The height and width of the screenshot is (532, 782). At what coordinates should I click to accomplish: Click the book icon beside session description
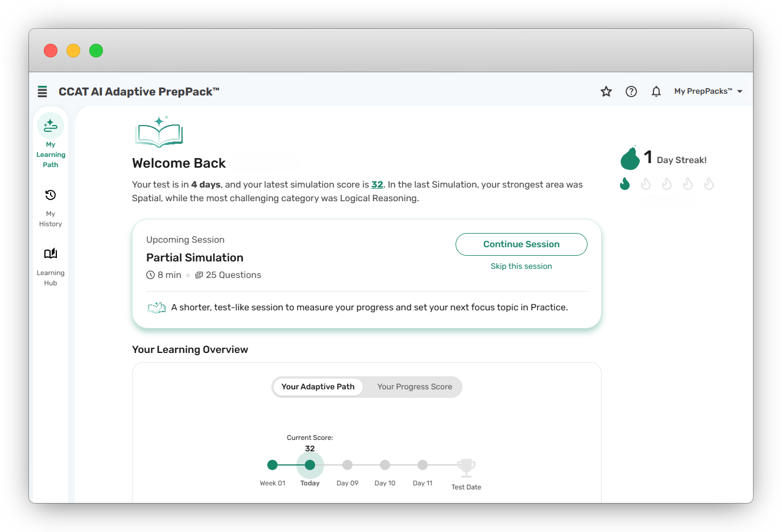(x=156, y=307)
